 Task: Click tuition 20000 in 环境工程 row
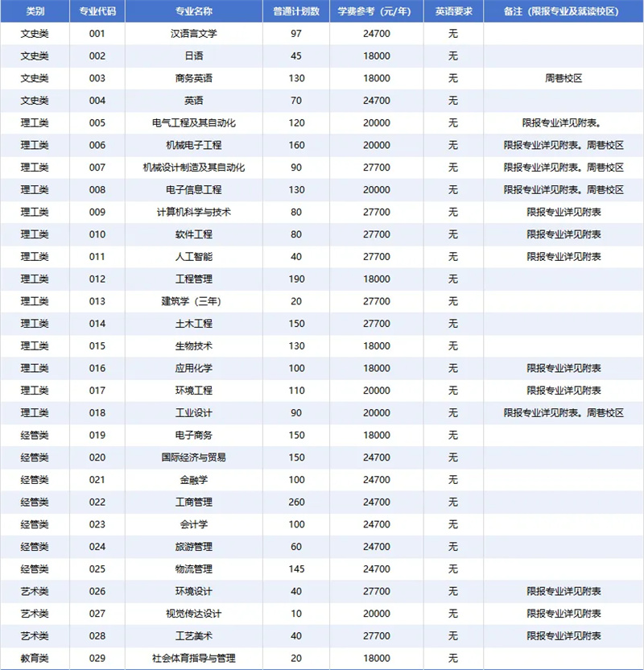[377, 391]
